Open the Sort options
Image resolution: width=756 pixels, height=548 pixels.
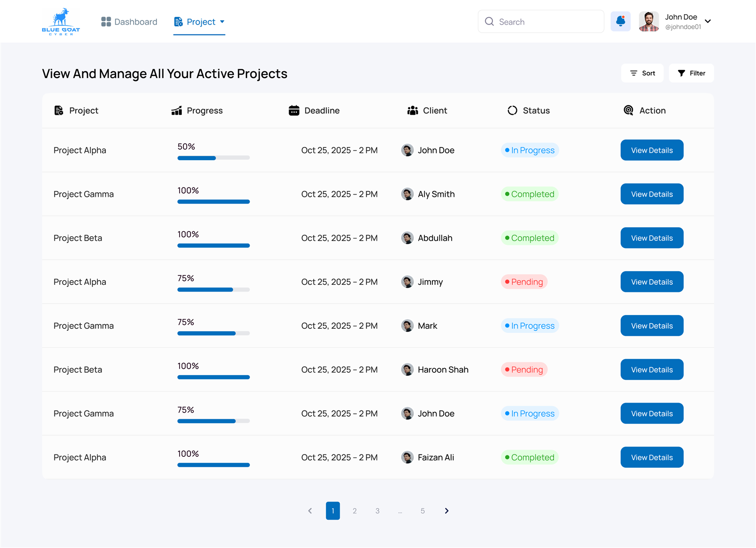pos(642,73)
